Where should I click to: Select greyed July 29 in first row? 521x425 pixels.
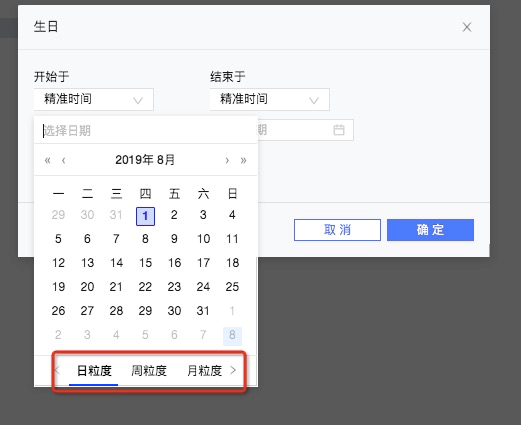pos(58,215)
